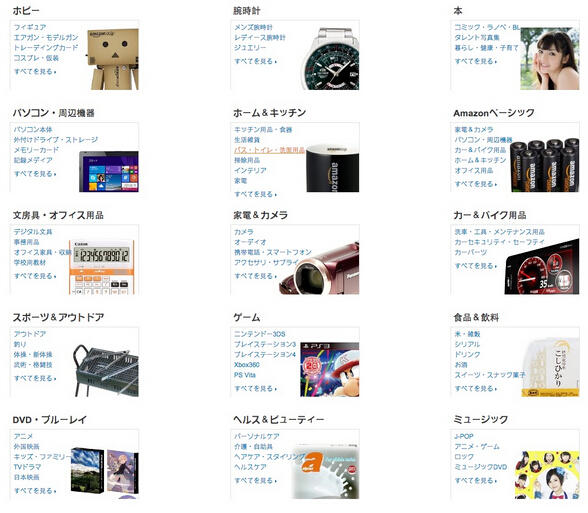The width and height of the screenshot is (588, 513).
Task: Click すべてを見る under ホビー
Action: click(35, 71)
